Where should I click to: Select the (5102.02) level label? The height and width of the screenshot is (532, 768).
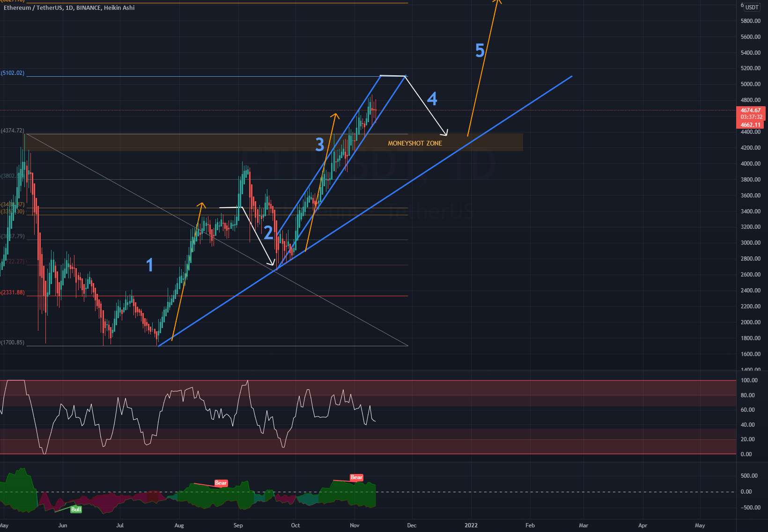[x=13, y=73]
